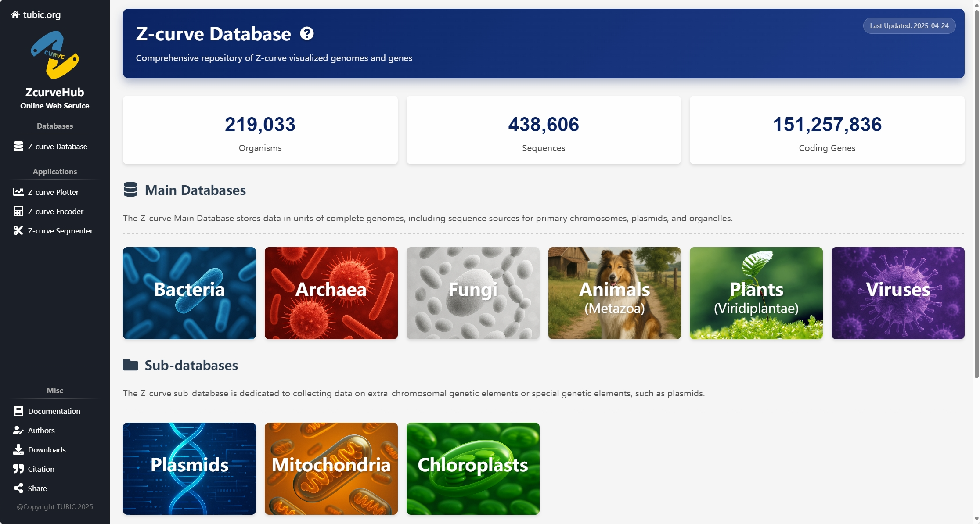Click the Z-curve Segmenter scissors icon
Screen dimensions: 980x524
click(x=18, y=230)
